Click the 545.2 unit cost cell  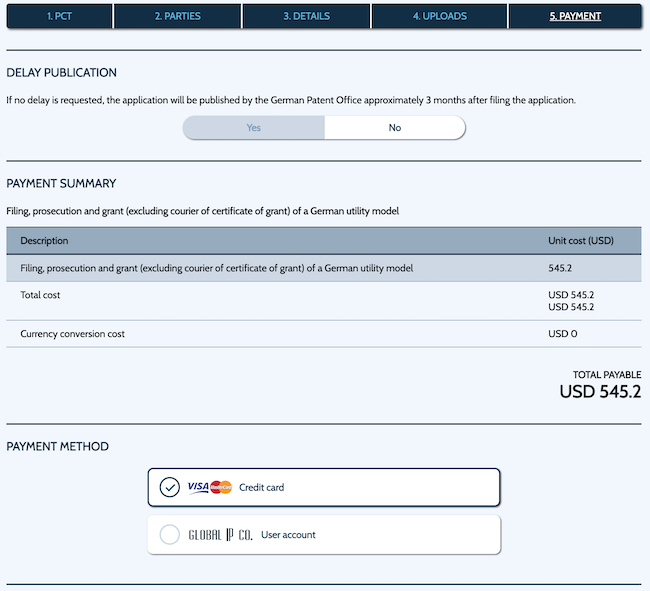point(560,268)
